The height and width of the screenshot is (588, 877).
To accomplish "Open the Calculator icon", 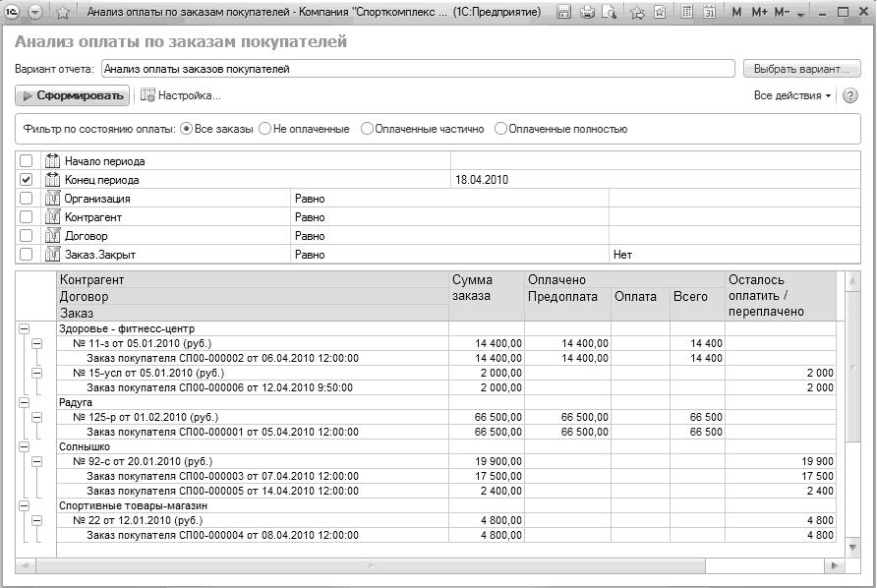I will coord(686,12).
